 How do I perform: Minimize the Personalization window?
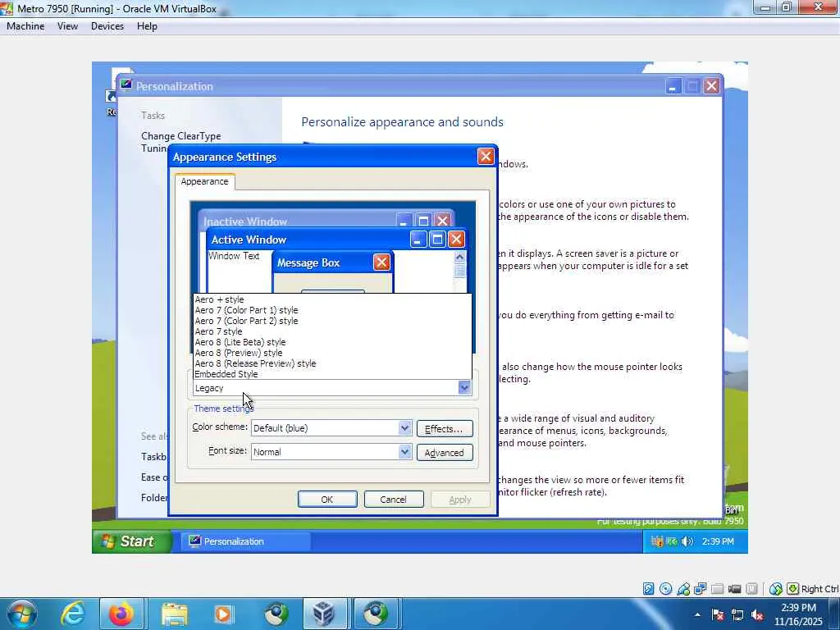click(673, 85)
